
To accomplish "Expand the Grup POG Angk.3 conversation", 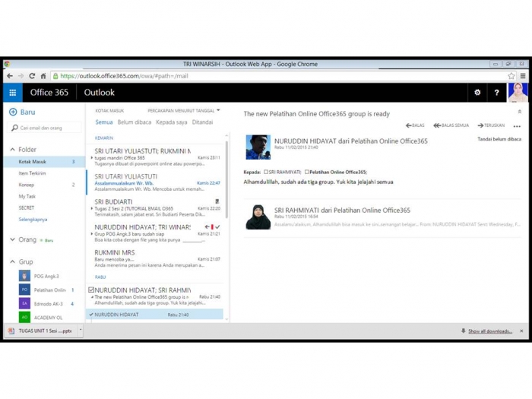I will [x=92, y=234].
